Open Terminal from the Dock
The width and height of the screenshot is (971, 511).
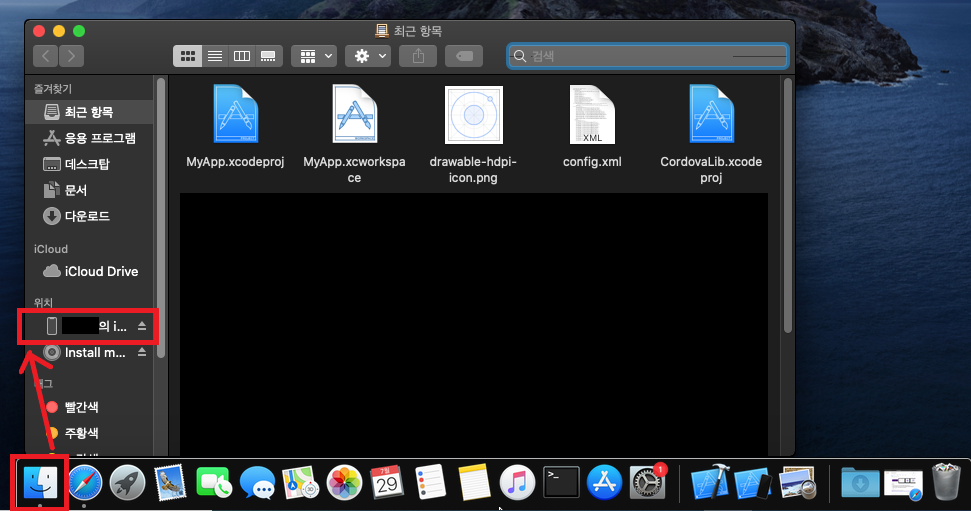click(x=561, y=483)
